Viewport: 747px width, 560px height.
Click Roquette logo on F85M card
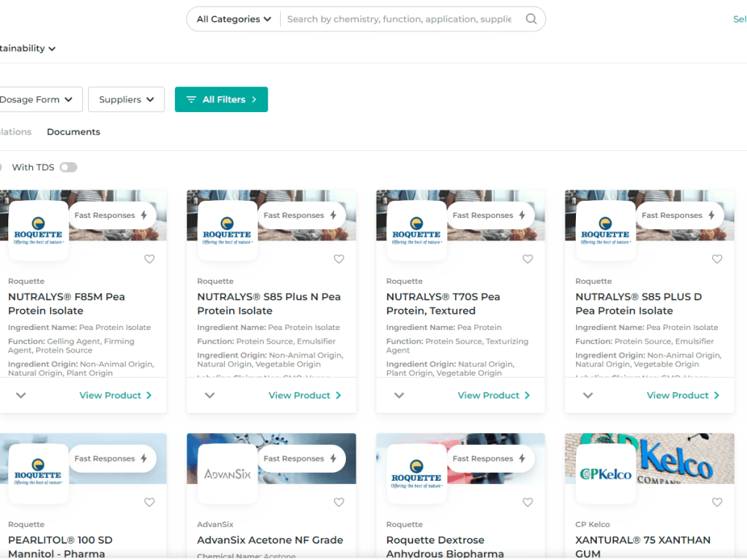point(38,231)
